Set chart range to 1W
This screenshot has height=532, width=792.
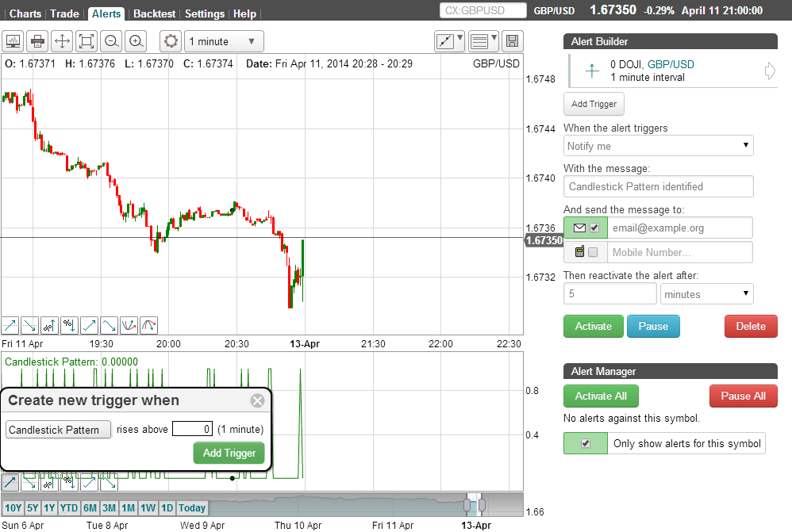pos(148,507)
